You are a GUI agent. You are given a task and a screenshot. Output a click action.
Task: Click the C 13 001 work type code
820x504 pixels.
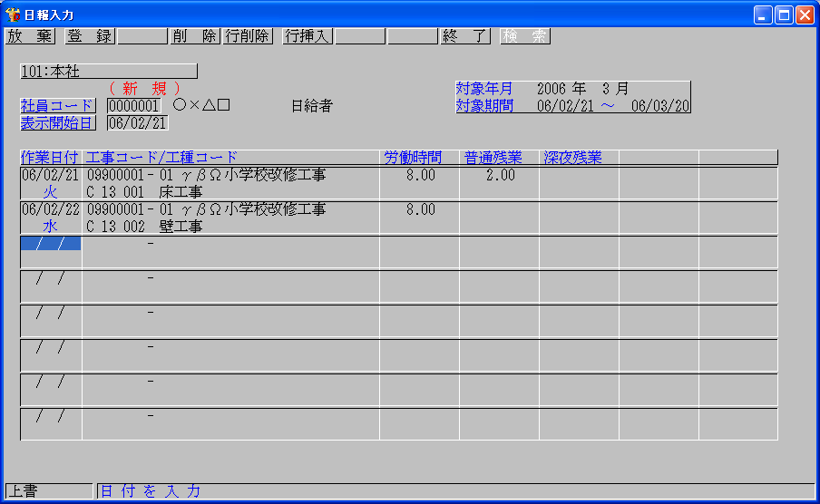115,192
